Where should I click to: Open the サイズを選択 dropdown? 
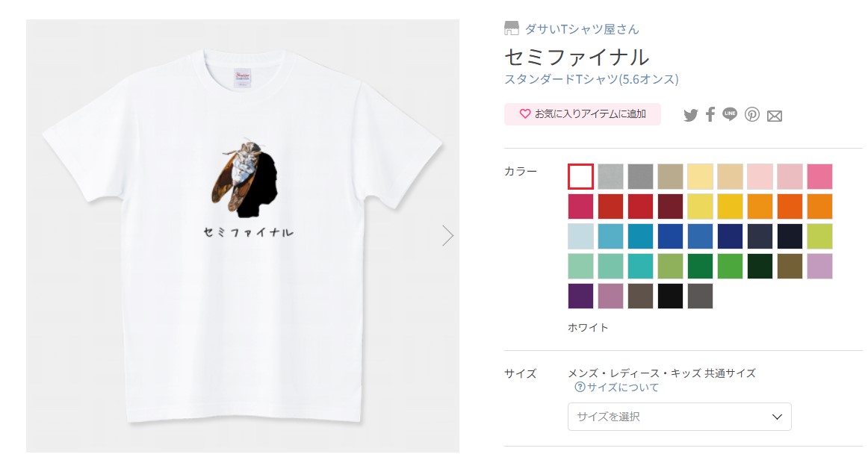(x=680, y=417)
